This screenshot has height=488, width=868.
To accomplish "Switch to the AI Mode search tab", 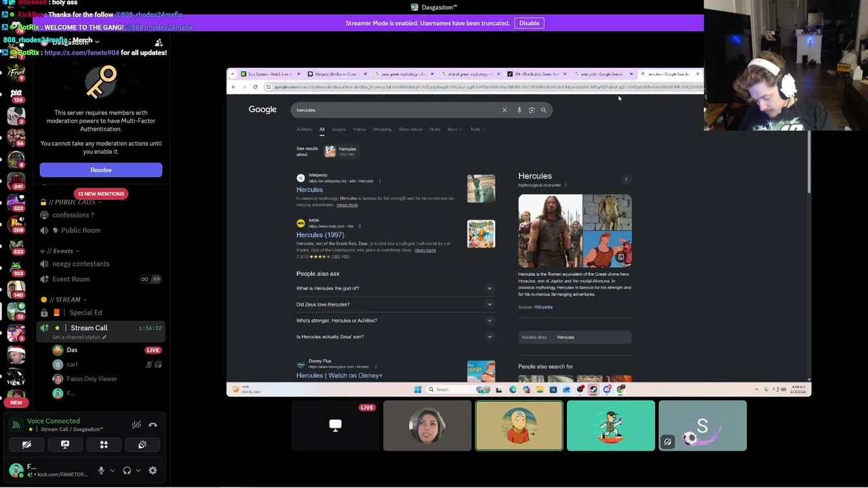I will [304, 129].
